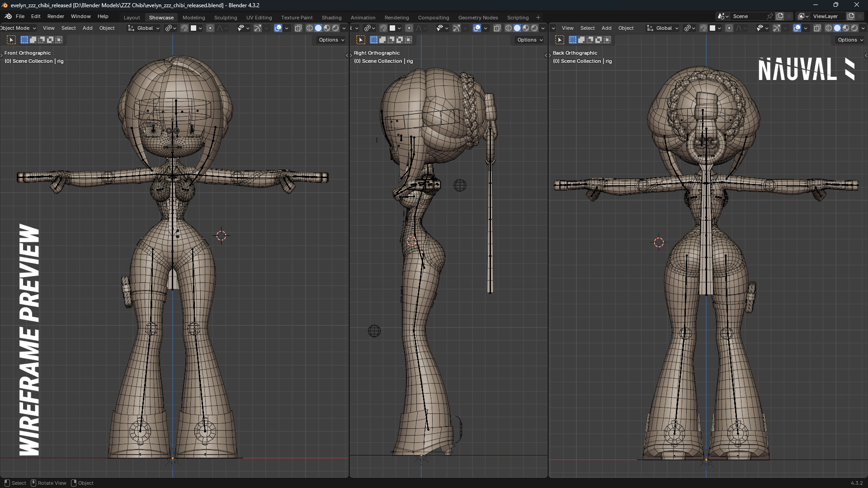
Task: Switch Back view to material preview shading
Action: pyautogui.click(x=846, y=28)
